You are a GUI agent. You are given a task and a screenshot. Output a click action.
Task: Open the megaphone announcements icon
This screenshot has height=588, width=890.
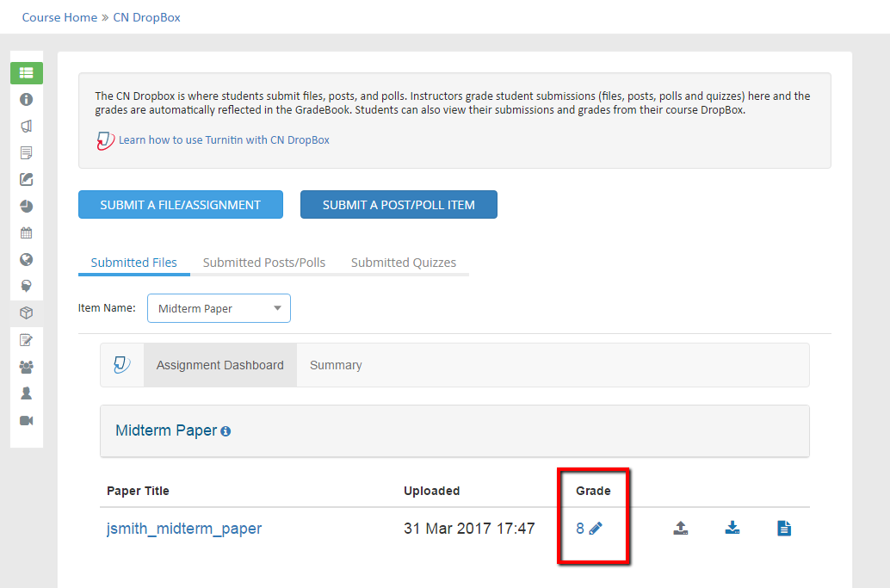pos(26,126)
